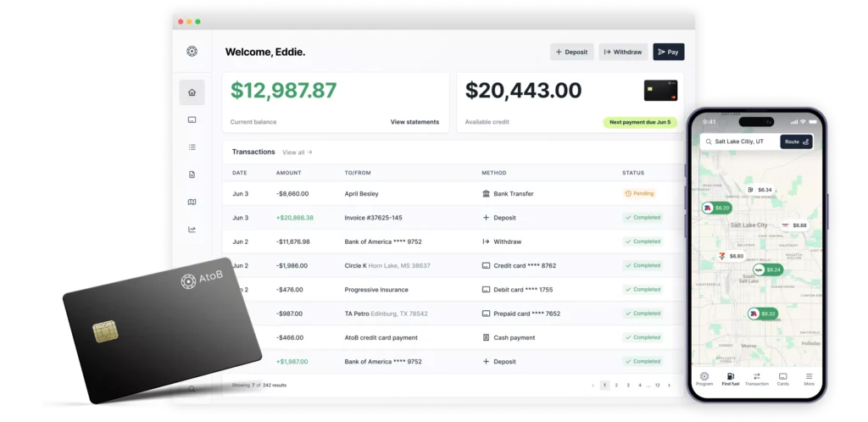The width and height of the screenshot is (868, 422).
Task: Click the AtoB logo at sidebar top
Action: (x=192, y=52)
